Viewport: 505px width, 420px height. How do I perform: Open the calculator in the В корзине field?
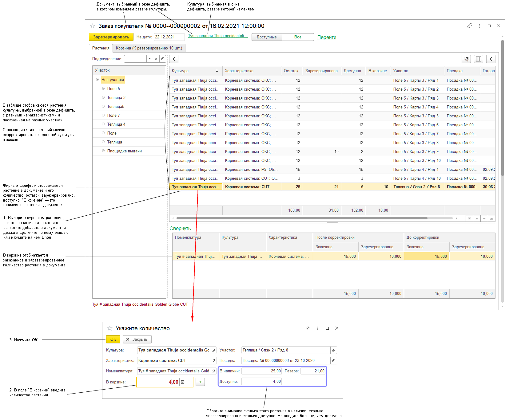(x=183, y=382)
